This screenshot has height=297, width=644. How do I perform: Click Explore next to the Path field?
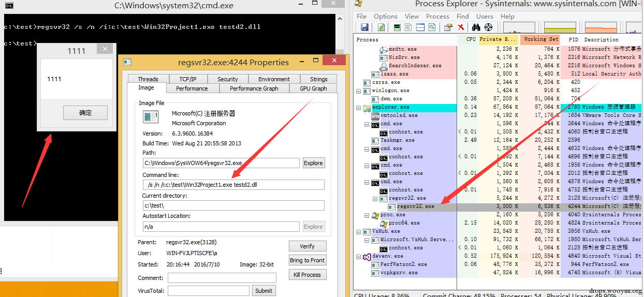tap(313, 163)
